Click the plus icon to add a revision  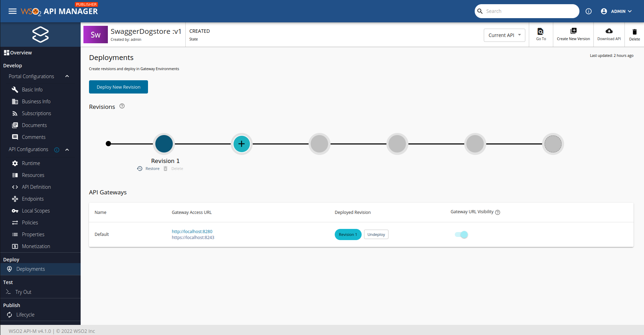click(x=242, y=144)
